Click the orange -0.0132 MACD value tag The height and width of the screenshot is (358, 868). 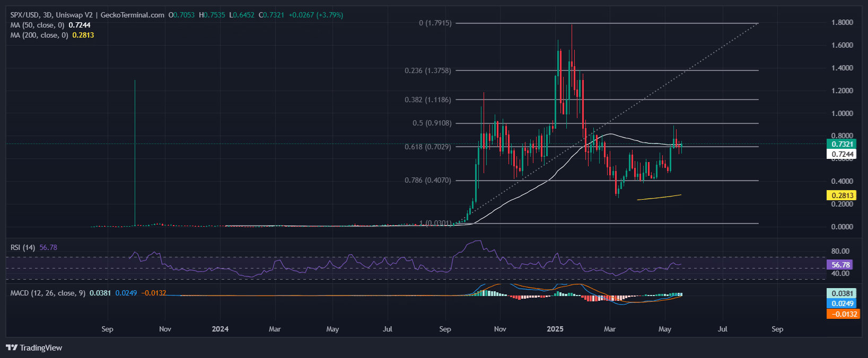pyautogui.click(x=843, y=314)
